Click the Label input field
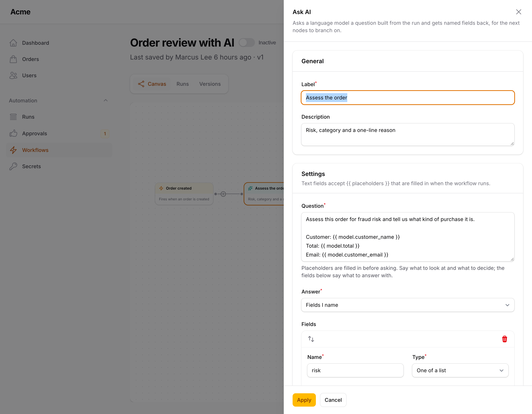The width and height of the screenshot is (532, 414). [407, 98]
